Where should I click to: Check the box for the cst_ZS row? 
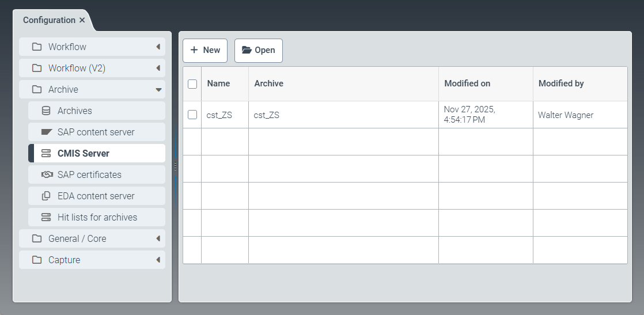pos(192,115)
